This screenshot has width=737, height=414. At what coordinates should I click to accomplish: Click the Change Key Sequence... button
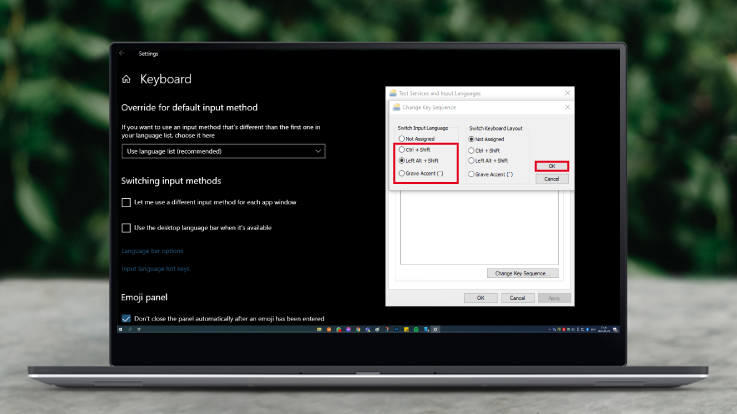(522, 273)
